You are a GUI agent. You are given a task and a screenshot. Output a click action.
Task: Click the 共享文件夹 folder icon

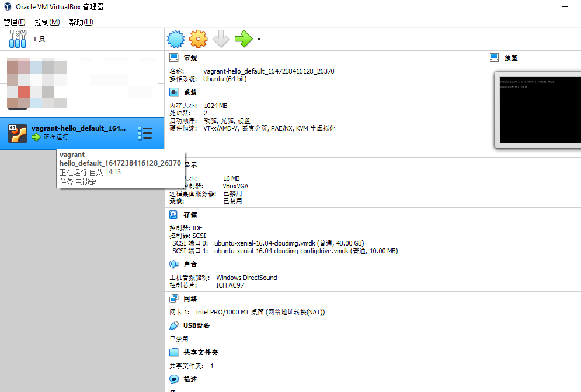click(x=173, y=352)
